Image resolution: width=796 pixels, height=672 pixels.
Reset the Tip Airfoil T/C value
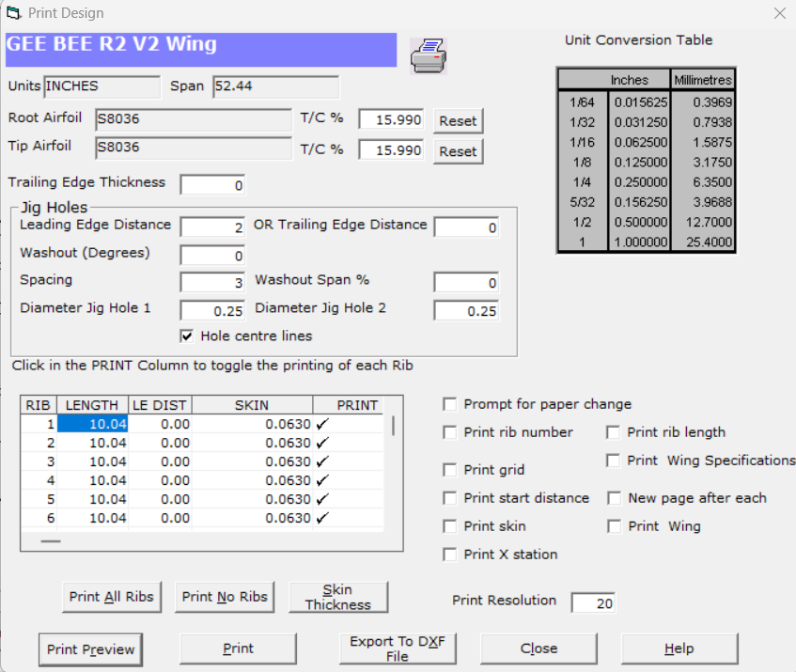pyautogui.click(x=458, y=151)
